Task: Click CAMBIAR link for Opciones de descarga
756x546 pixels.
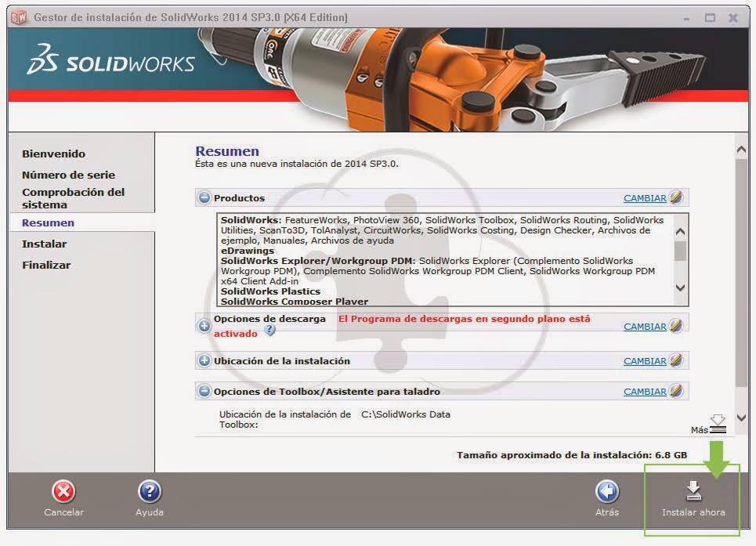Action: click(x=645, y=327)
